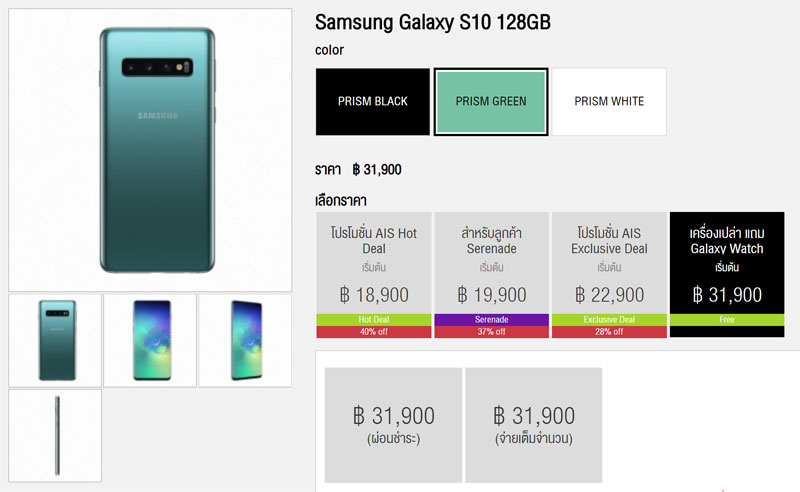Choose the installment payment (ผ่อนชำระ) box
This screenshot has width=800, height=492.
(x=393, y=425)
